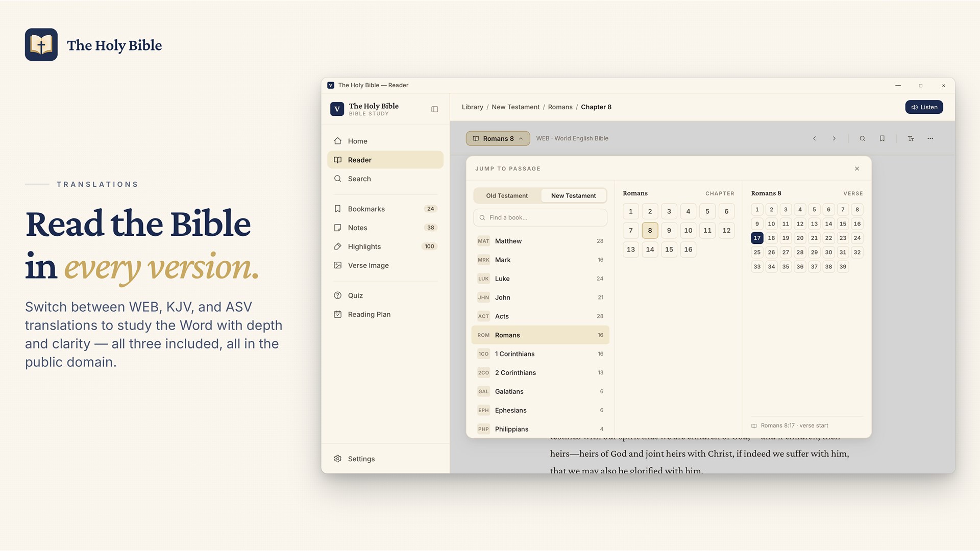Choose chapter 12 of Romans
This screenshot has height=551, width=980.
[x=726, y=231]
